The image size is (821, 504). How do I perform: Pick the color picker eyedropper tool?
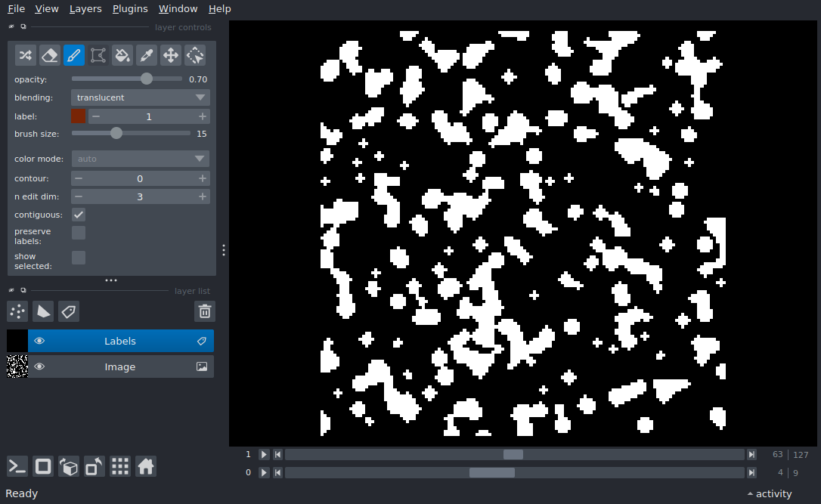point(147,55)
